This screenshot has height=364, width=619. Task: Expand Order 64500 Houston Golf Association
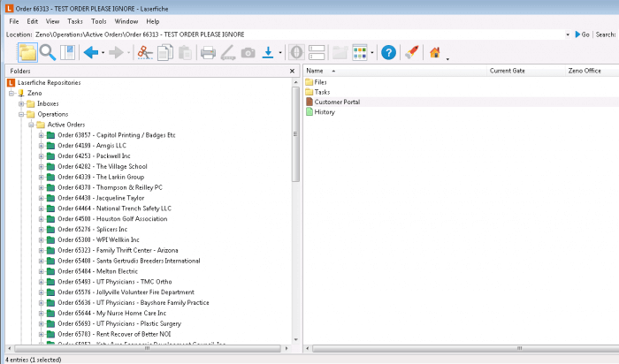coord(41,219)
